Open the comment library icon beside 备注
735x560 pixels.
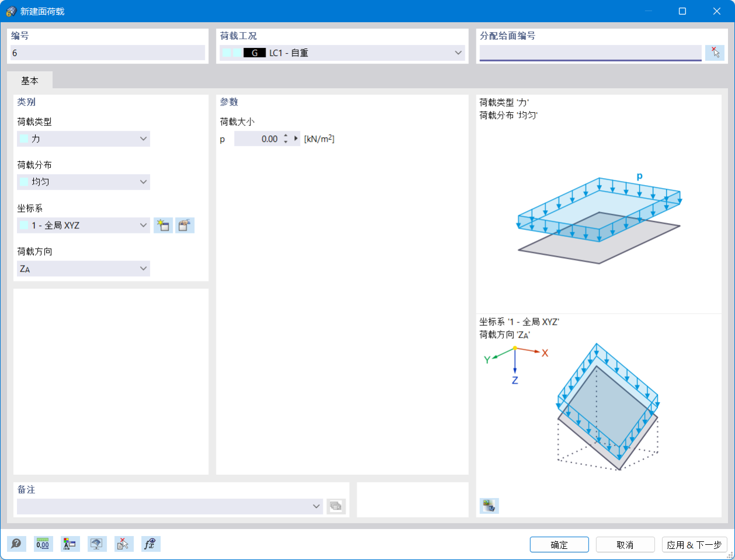click(336, 506)
